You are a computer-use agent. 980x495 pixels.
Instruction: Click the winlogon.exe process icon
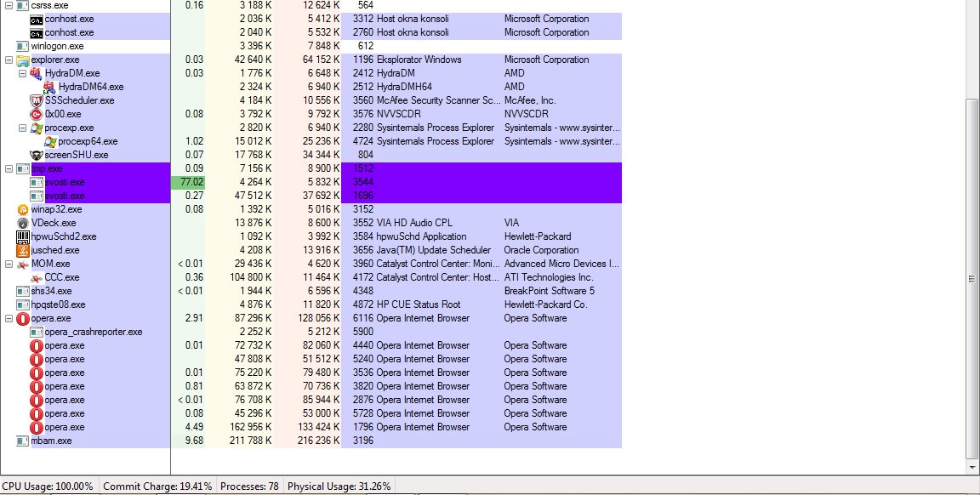click(x=22, y=46)
